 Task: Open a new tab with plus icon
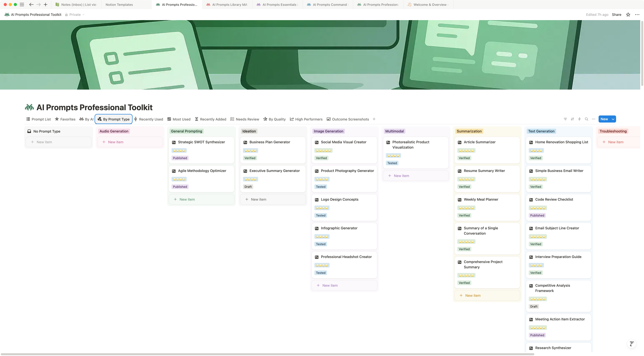(46, 5)
